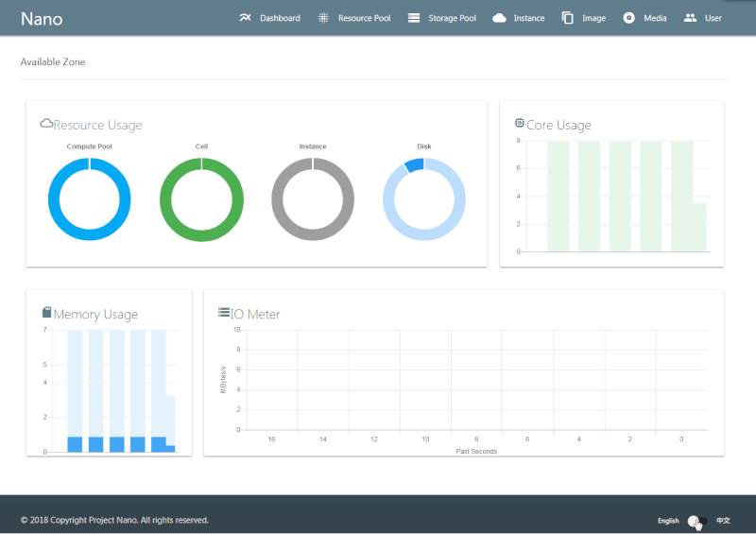Select the English language label

pos(668,521)
